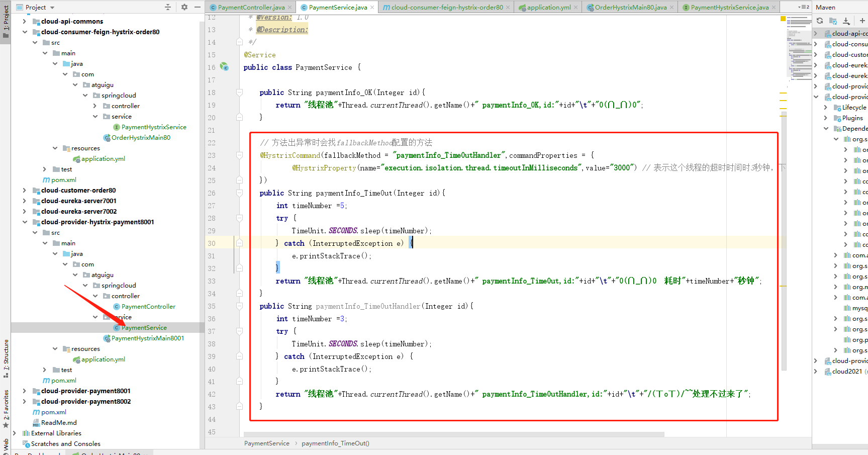Select PaymentHystrixService in Project tree

point(154,127)
